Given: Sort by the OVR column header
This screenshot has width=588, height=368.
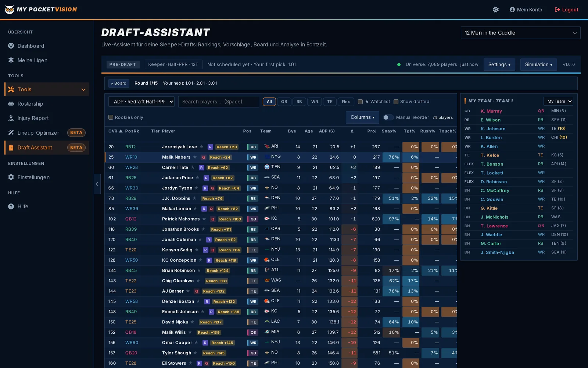Looking at the screenshot, I should (x=115, y=131).
